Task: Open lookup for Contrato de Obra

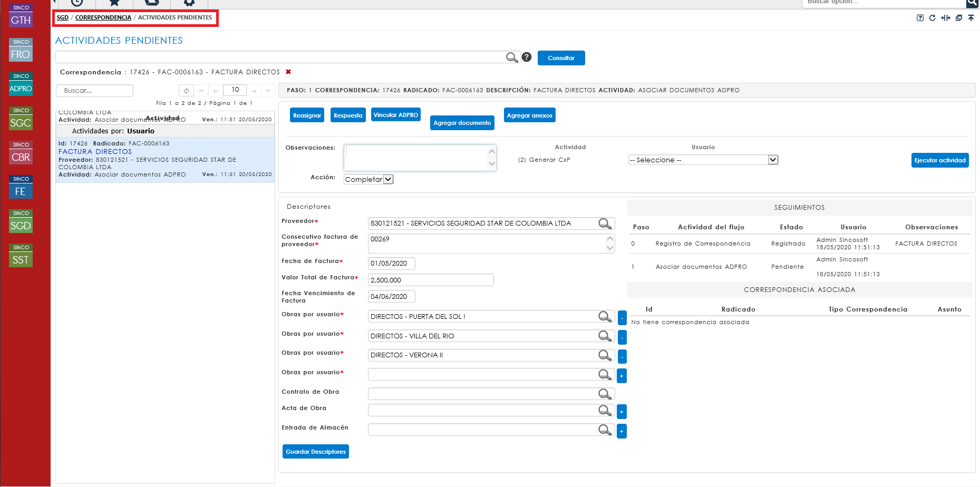Action: [x=605, y=394]
